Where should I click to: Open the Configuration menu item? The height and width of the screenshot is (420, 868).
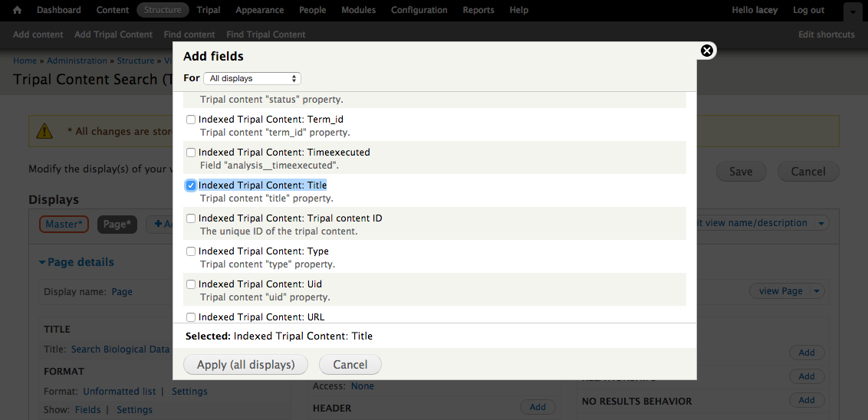pos(420,10)
